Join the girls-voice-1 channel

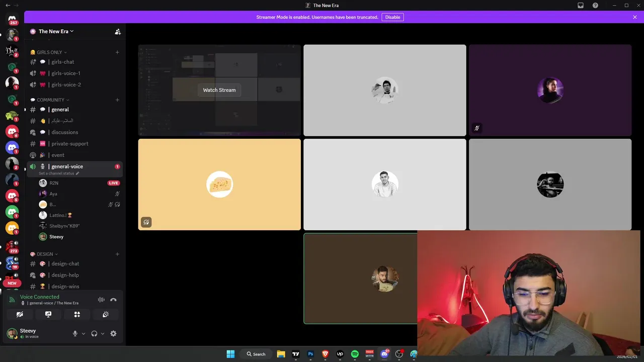[x=74, y=73]
